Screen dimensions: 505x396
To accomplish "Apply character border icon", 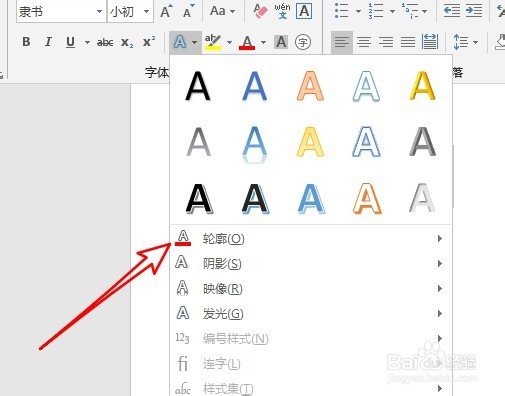I will 304,11.
